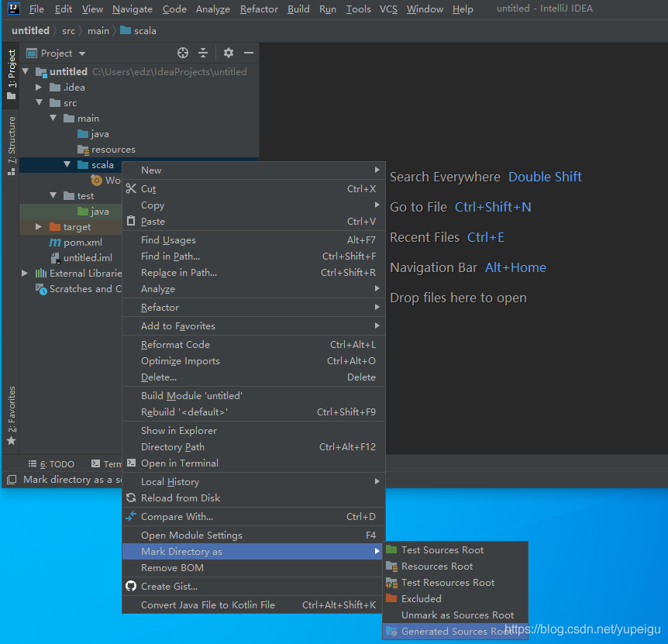Collapse the scala folder
This screenshot has width=668, height=644.
tap(67, 164)
